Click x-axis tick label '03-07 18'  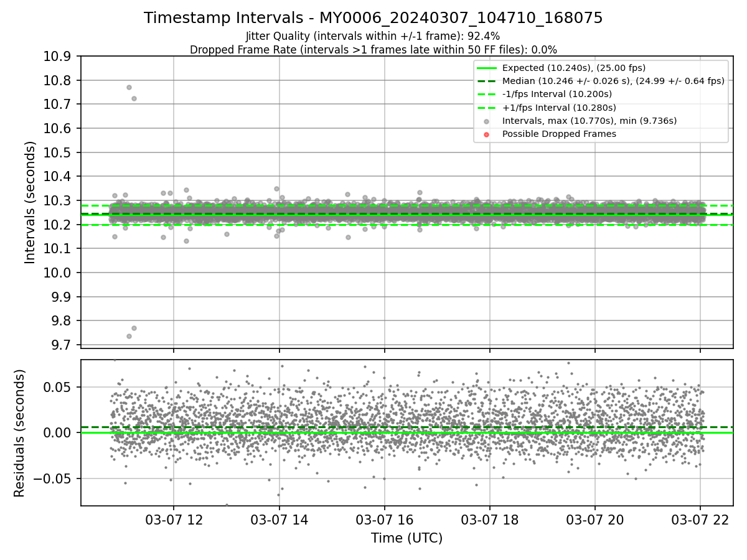[489, 519]
